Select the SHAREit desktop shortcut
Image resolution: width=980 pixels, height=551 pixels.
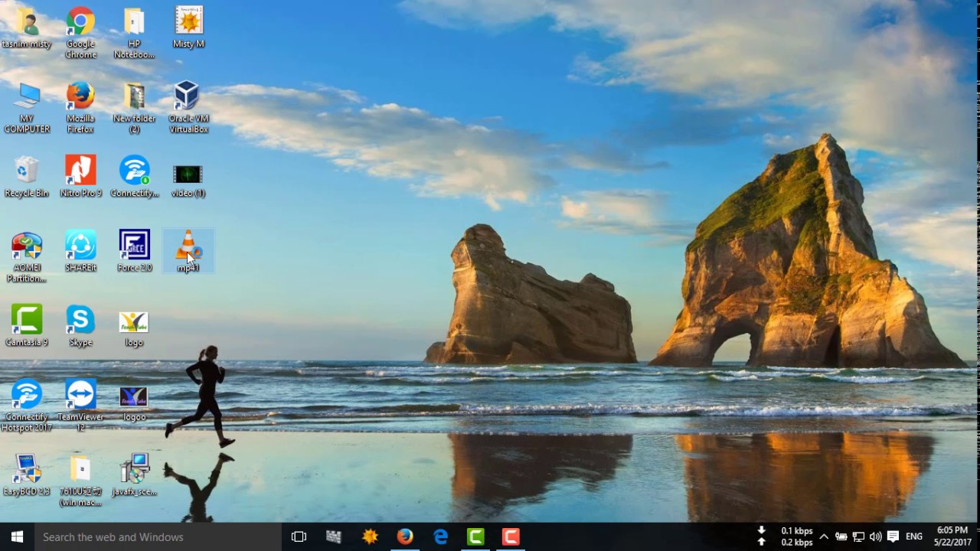click(80, 250)
